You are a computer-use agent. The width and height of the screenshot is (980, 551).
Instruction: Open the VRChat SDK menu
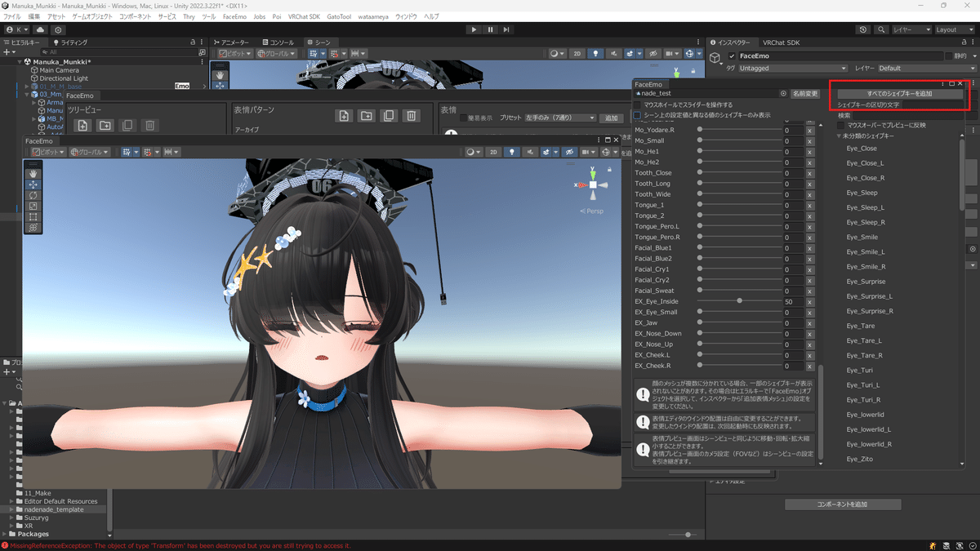pos(304,16)
